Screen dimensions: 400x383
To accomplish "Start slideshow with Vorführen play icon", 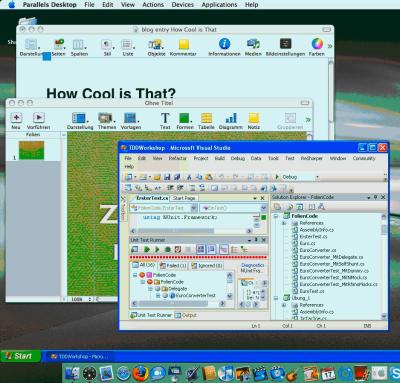I will [x=39, y=117].
